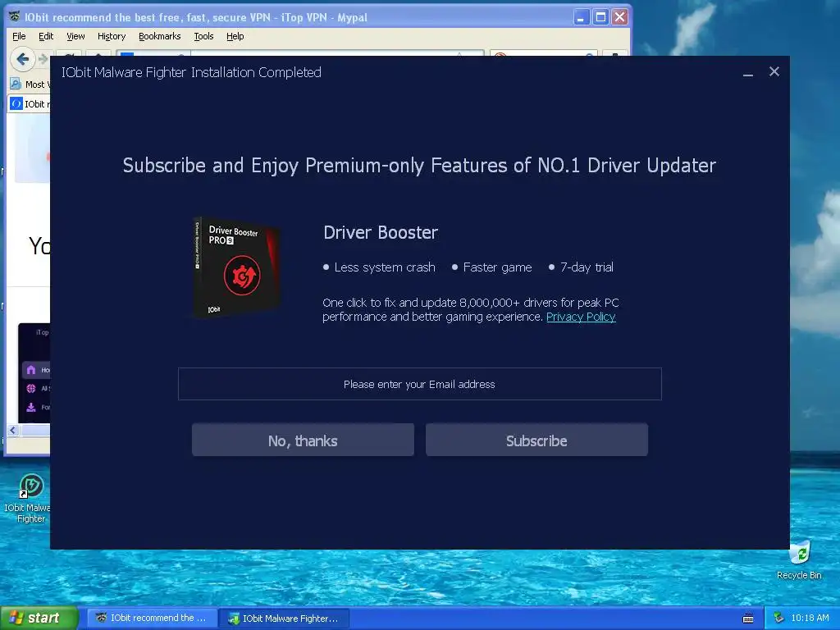Open the History menu in Mypal
Viewport: 840px width, 630px height.
pyautogui.click(x=112, y=36)
